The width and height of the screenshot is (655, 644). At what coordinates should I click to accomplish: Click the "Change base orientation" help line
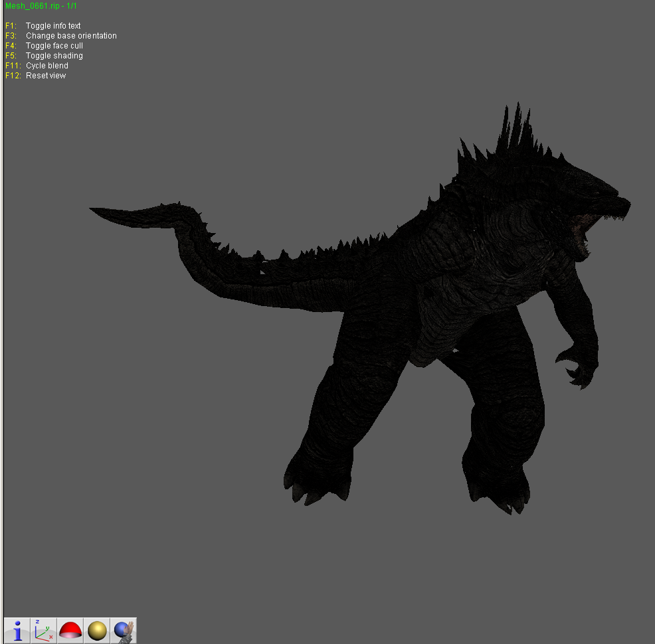(71, 36)
